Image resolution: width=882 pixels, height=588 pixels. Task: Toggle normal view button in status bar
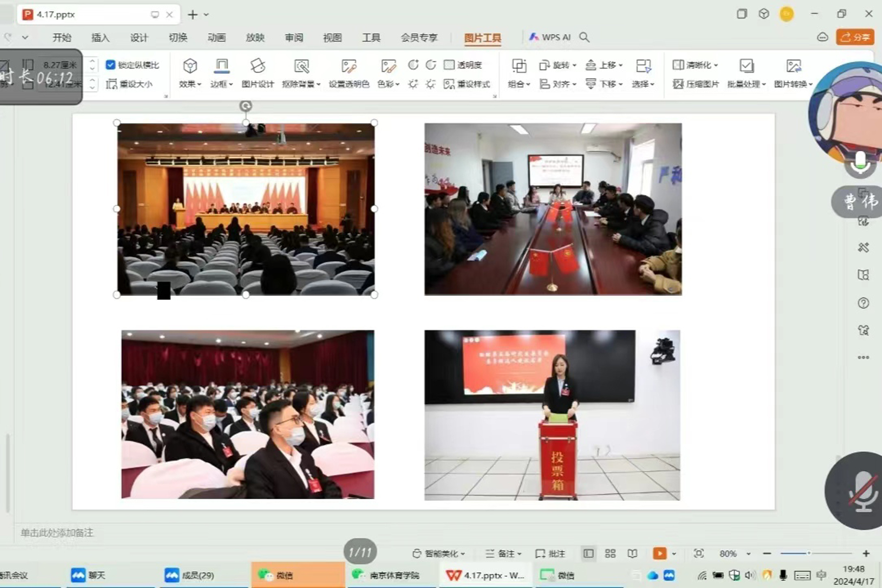(588, 553)
